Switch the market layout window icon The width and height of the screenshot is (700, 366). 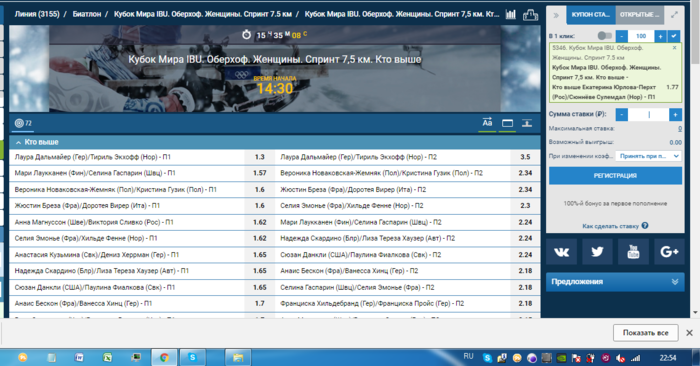pos(508,123)
